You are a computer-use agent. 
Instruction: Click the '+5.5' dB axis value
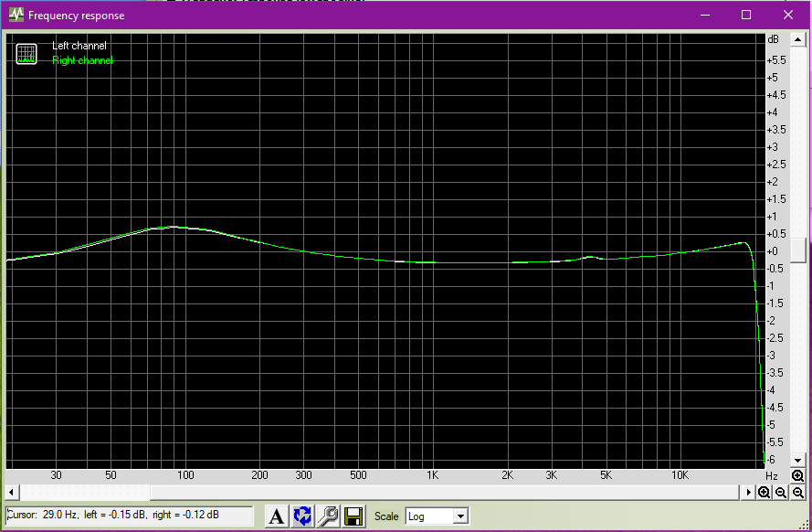tap(776, 60)
